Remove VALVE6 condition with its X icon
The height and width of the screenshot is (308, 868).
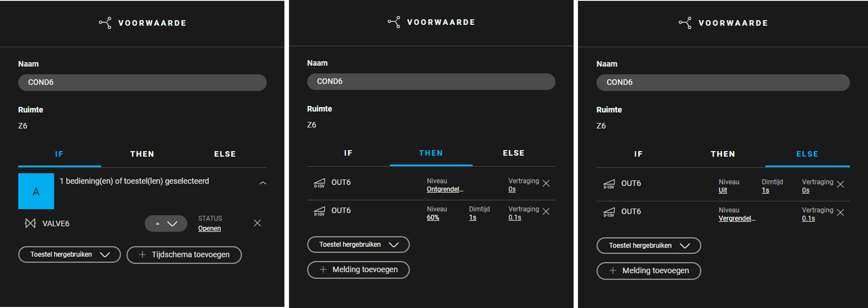[257, 223]
